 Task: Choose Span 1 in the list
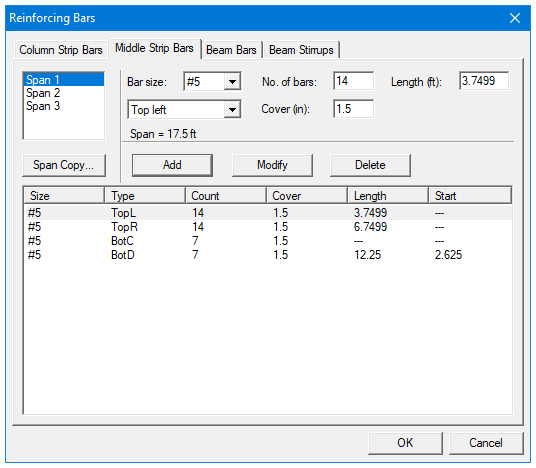coord(64,80)
